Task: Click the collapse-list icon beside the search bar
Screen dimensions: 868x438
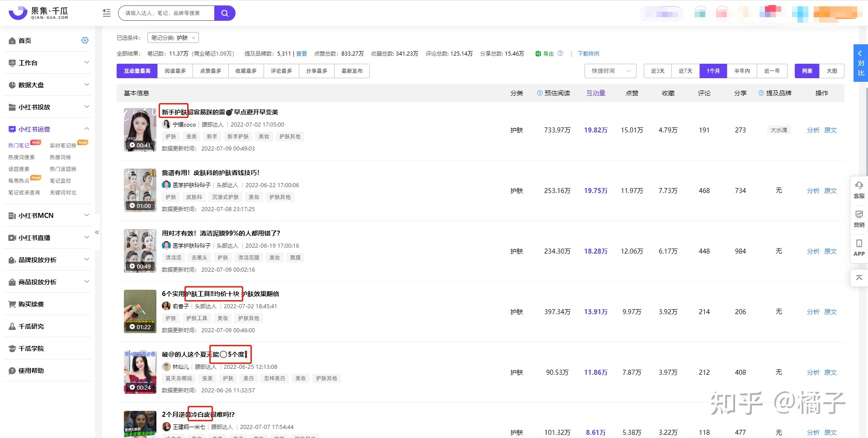Action: 106,13
